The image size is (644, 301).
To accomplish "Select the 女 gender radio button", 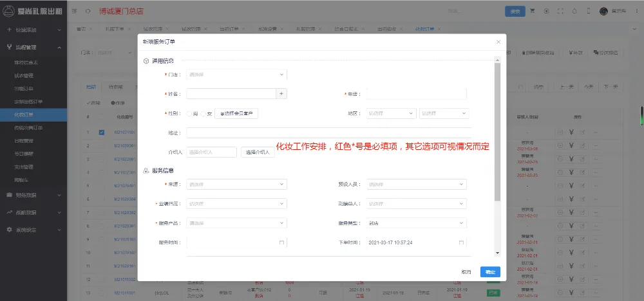I will pos(203,113).
